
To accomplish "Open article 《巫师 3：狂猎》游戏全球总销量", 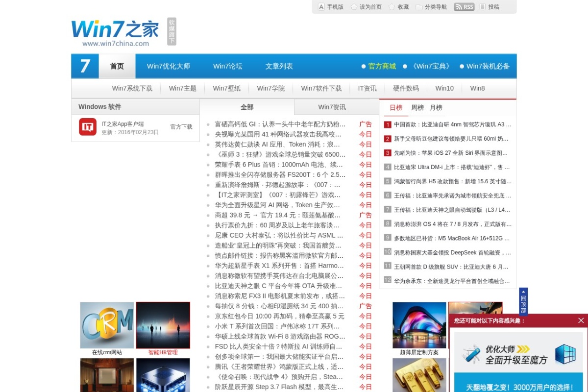I will [280, 154].
